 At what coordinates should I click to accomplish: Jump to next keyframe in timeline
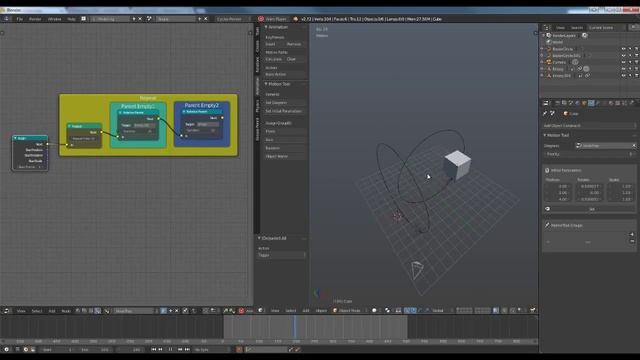(x=180, y=350)
